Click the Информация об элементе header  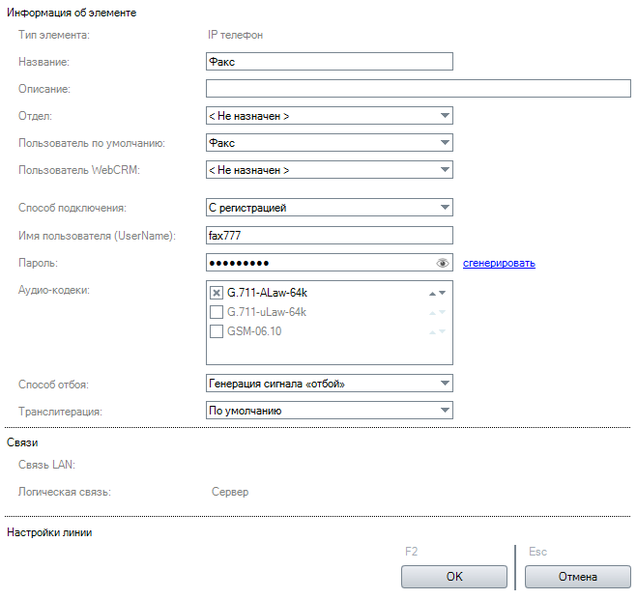point(72,13)
